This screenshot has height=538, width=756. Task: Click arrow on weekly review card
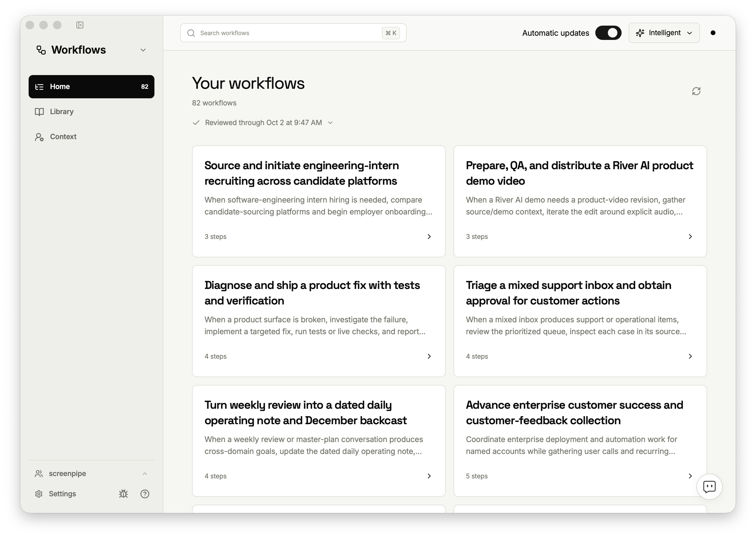click(429, 476)
